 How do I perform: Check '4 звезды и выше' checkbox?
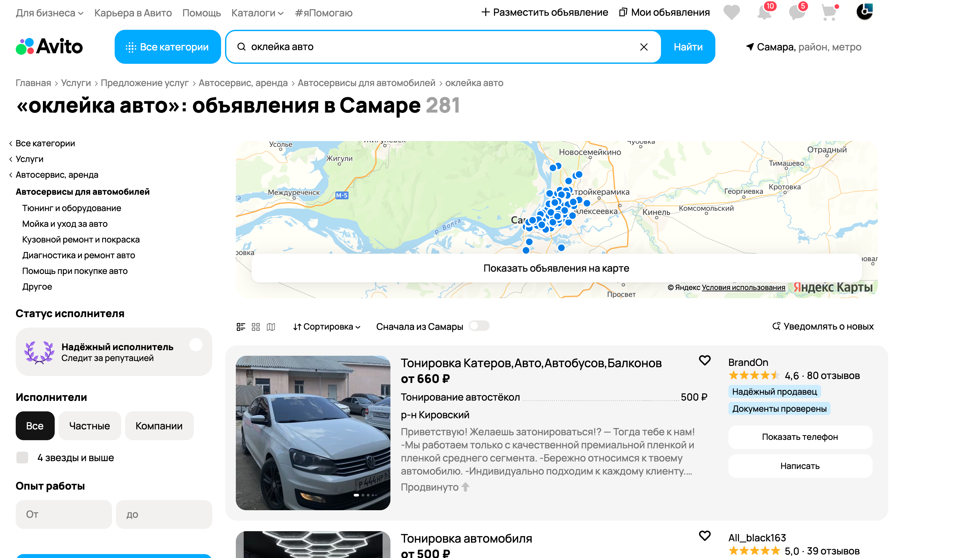22,457
